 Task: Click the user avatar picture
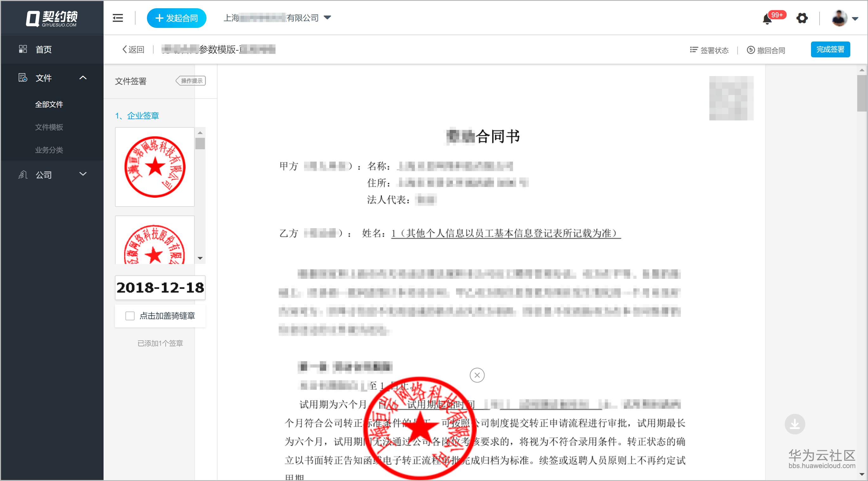[839, 18]
